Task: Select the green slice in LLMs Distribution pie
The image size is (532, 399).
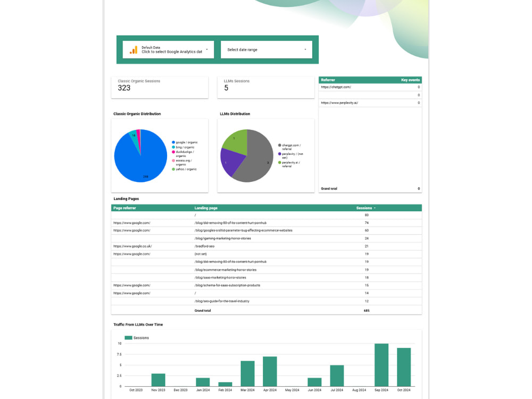Action: point(237,140)
